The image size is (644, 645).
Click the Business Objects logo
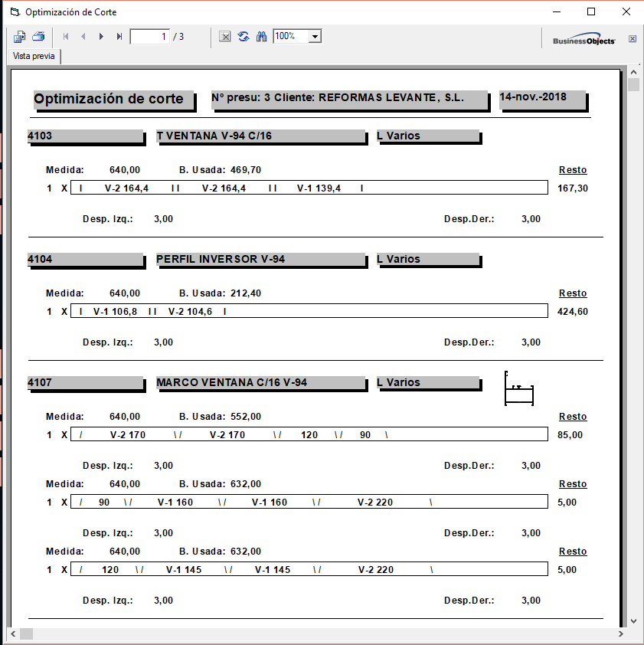click(x=584, y=40)
